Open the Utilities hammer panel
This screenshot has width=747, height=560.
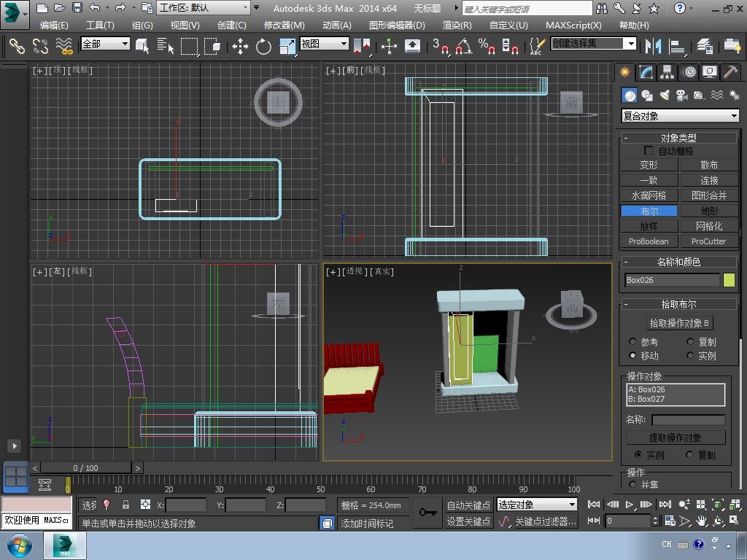(x=730, y=72)
